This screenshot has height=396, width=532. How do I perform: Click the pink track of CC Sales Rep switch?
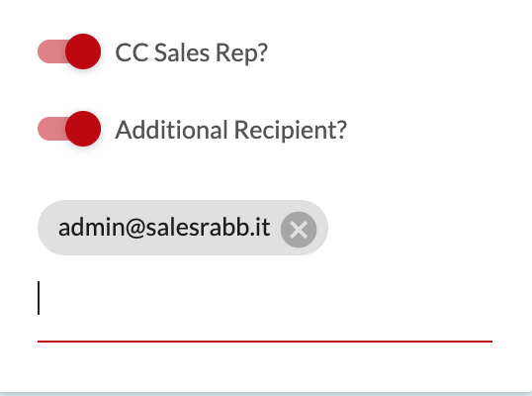(x=51, y=51)
